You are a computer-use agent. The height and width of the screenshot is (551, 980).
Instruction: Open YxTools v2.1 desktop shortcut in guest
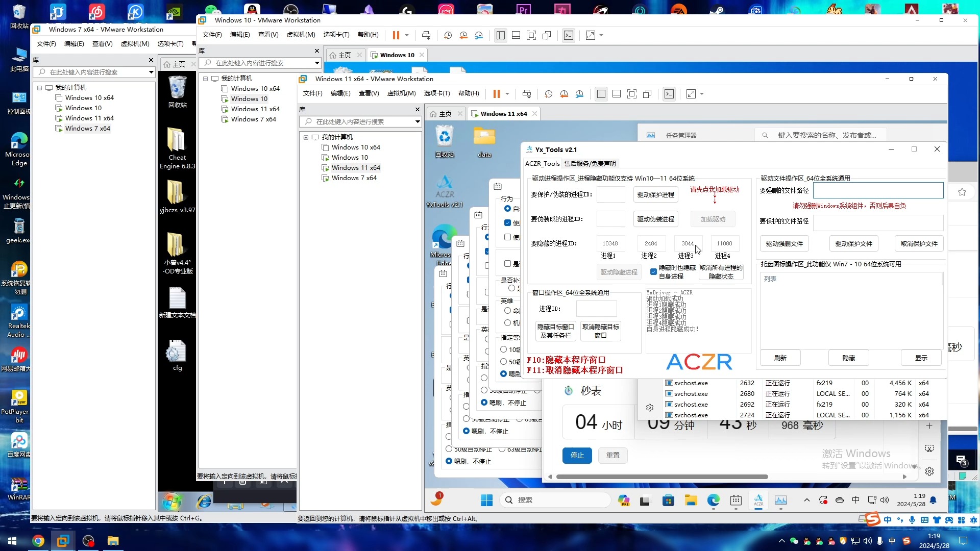click(x=445, y=191)
